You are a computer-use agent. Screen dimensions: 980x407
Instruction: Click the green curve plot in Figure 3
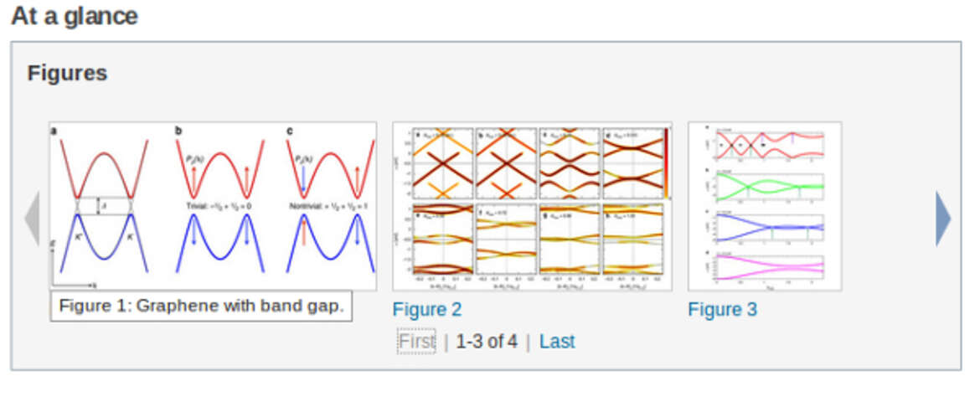click(769, 186)
